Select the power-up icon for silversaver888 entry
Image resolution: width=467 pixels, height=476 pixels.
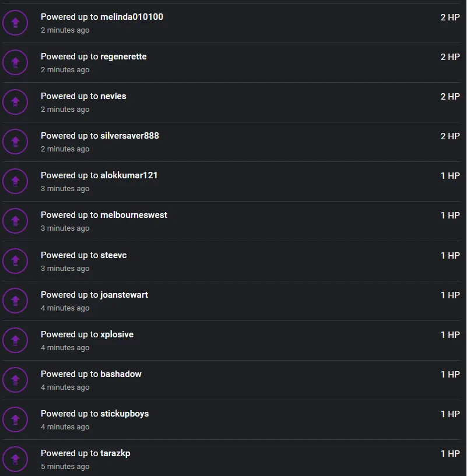pos(15,142)
